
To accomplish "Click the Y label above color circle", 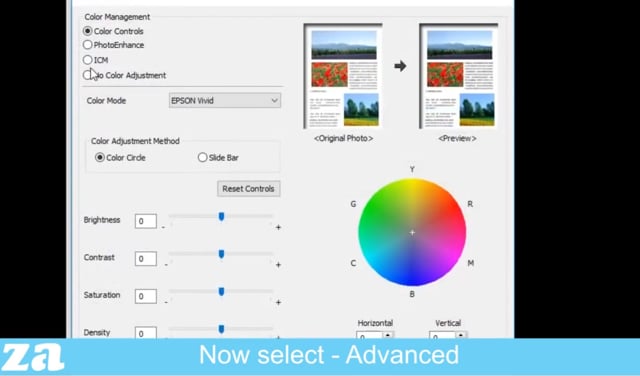I will (412, 169).
